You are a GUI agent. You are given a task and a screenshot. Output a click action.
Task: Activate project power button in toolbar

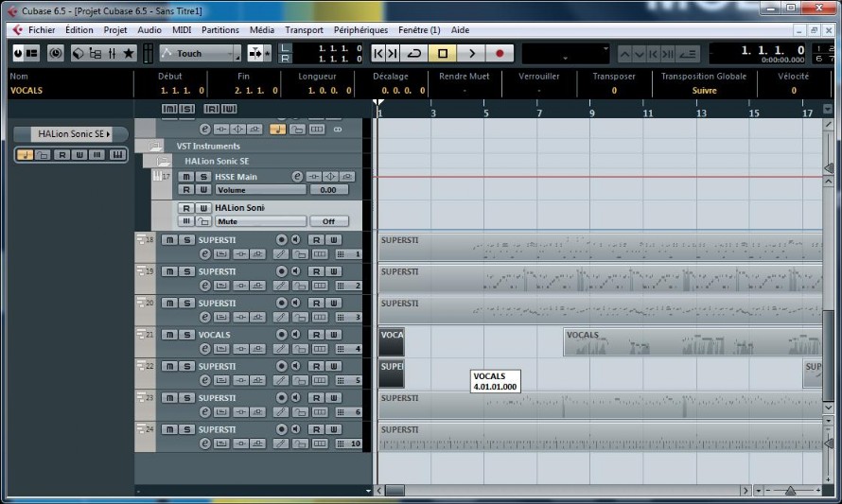[18, 53]
